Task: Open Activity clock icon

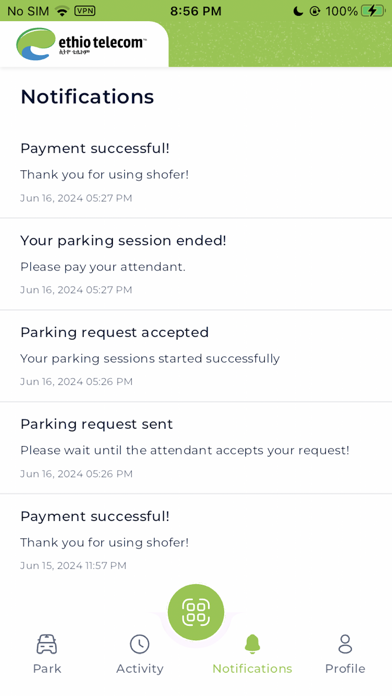Action: (x=139, y=644)
